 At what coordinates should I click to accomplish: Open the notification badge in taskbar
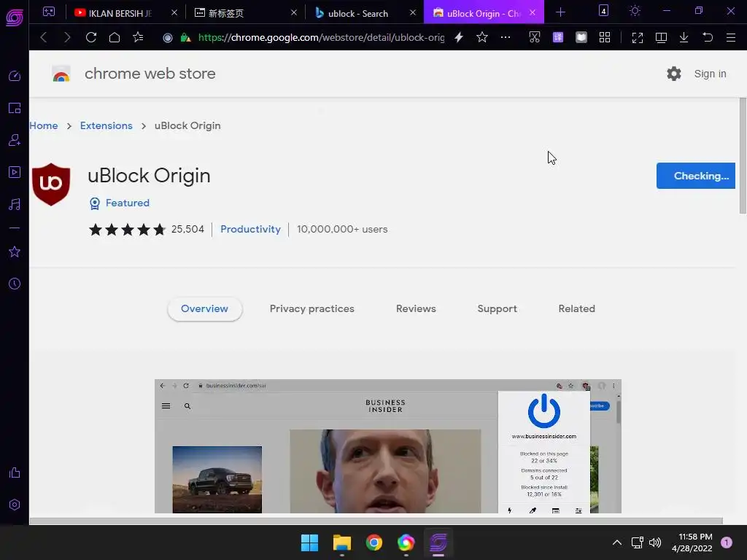point(727,542)
